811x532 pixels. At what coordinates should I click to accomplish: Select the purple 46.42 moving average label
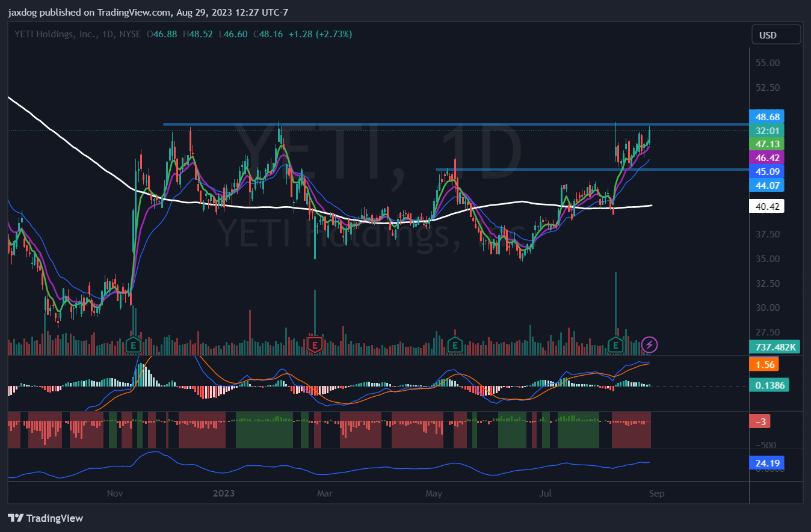[x=766, y=158]
